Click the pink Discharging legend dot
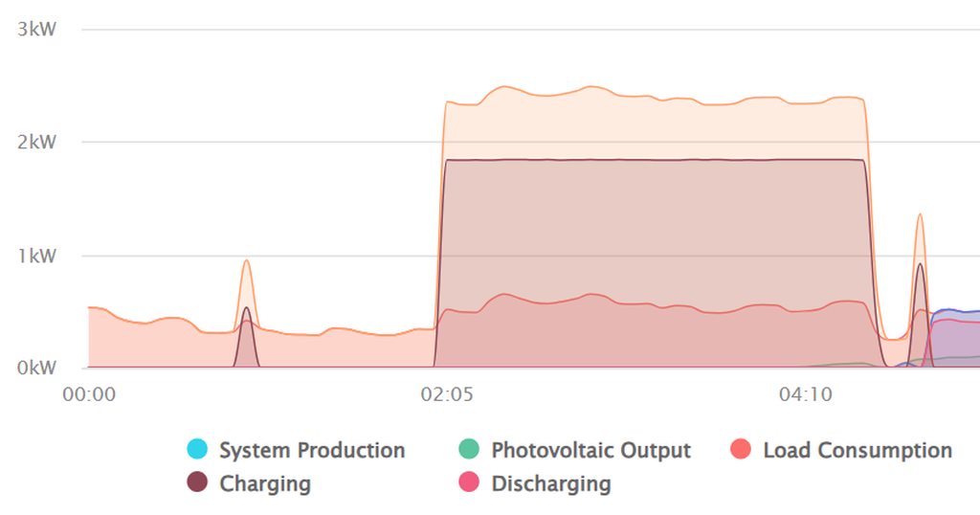 [x=469, y=482]
